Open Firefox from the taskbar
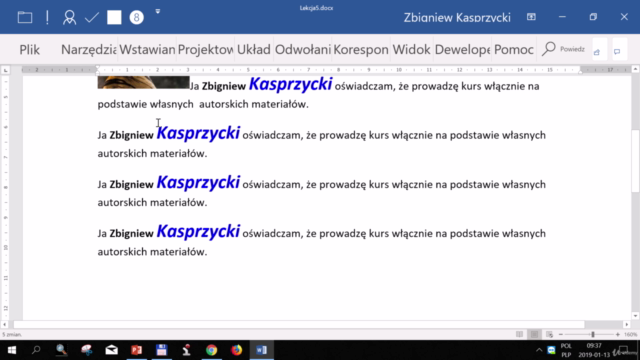 (x=236, y=350)
